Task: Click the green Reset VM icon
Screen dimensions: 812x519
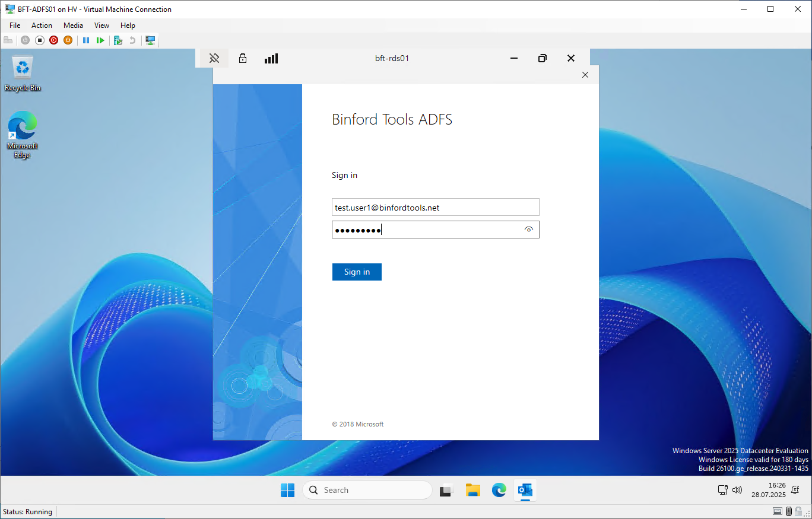Action: (x=100, y=40)
